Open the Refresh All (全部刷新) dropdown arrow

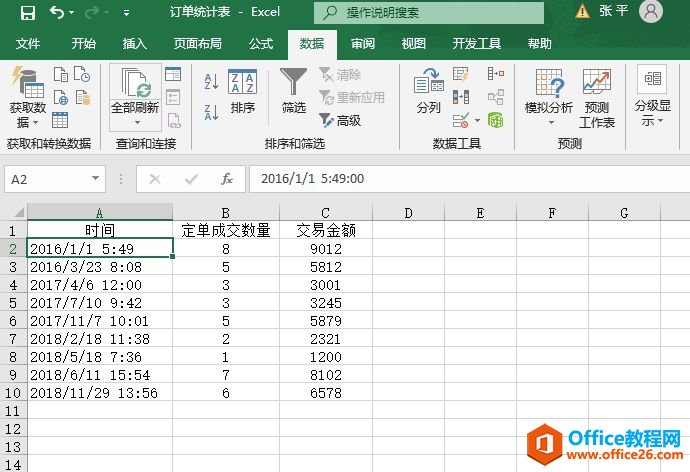click(x=135, y=123)
